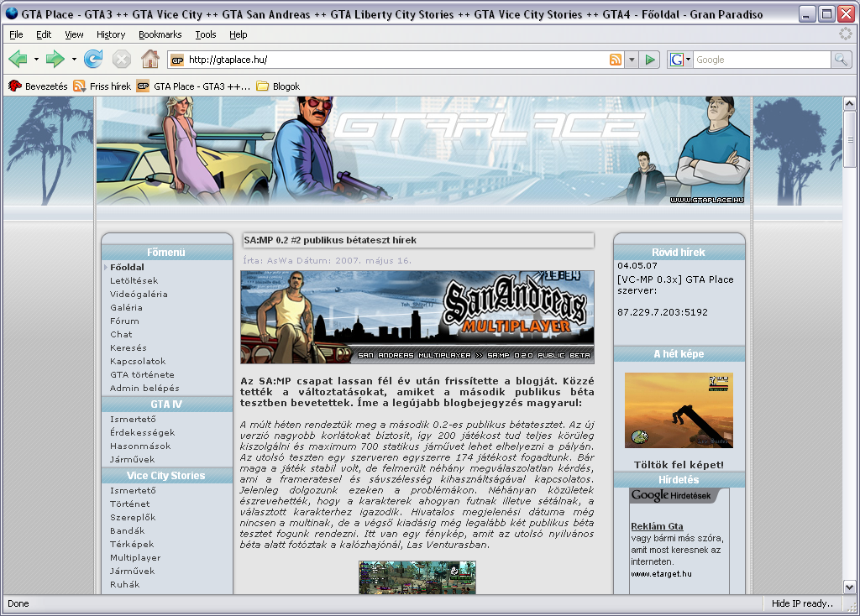The height and width of the screenshot is (616, 860).
Task: Open the Bandák link
Action: point(128,530)
